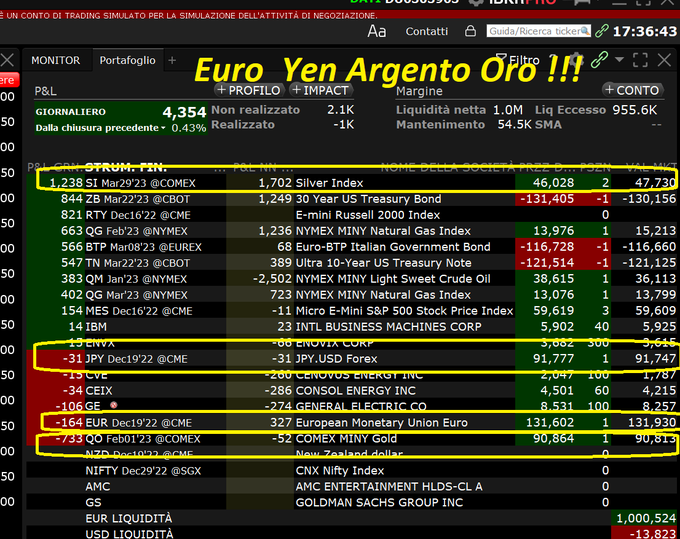680x539 pixels.
Task: Click the GIORNALIERO P&L value 4,354
Action: (184, 112)
